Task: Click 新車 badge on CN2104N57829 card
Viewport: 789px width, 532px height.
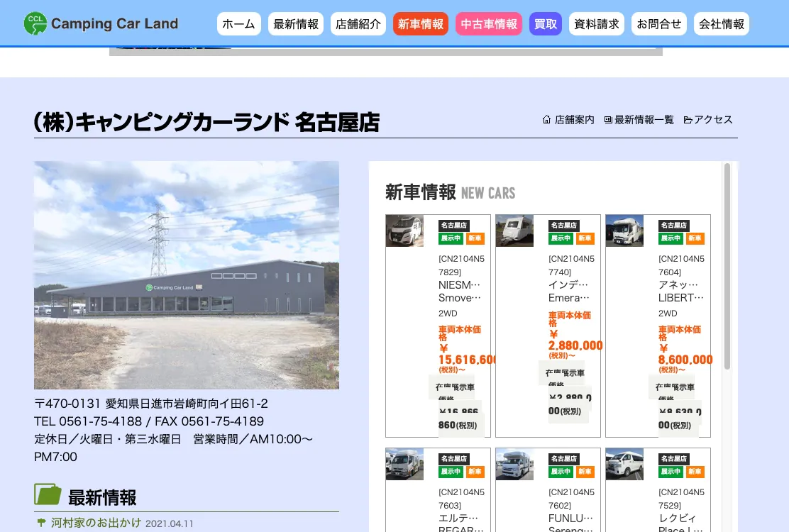Action: [x=475, y=238]
